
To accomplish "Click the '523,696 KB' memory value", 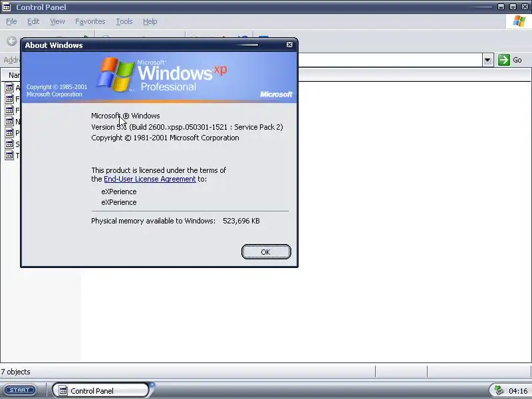I will (x=241, y=221).
